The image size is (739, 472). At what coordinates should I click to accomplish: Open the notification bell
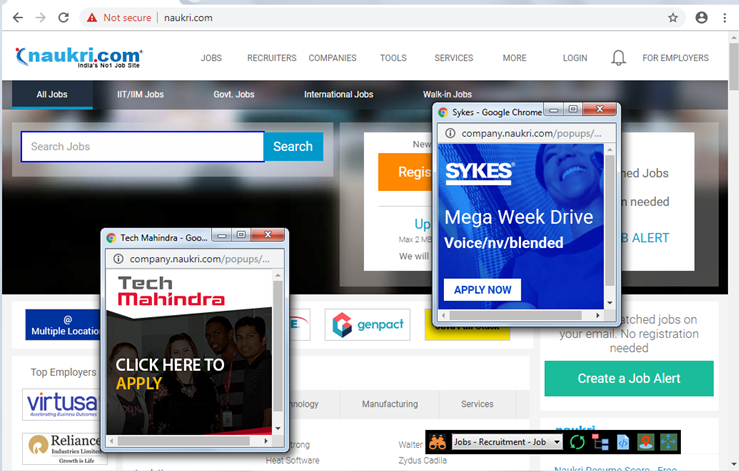618,58
